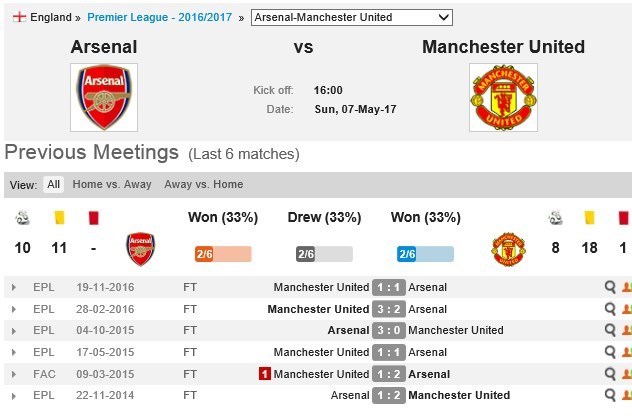Open the Arsenal-Manchester United match dropdown

(x=351, y=17)
